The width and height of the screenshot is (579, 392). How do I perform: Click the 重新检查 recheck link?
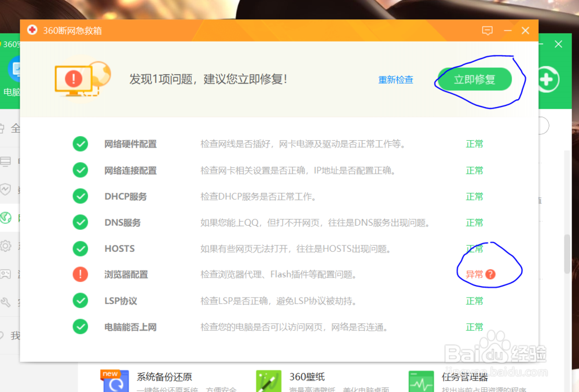point(395,80)
